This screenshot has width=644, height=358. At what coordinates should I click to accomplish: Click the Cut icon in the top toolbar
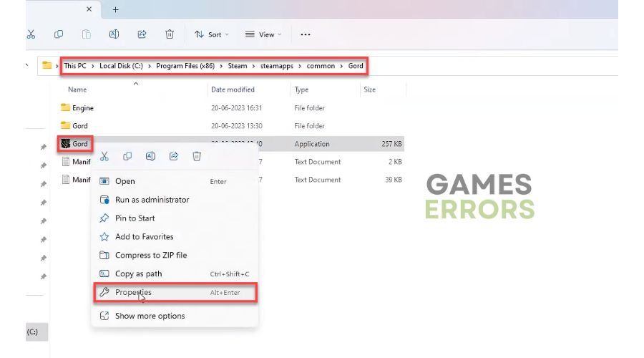coord(31,34)
